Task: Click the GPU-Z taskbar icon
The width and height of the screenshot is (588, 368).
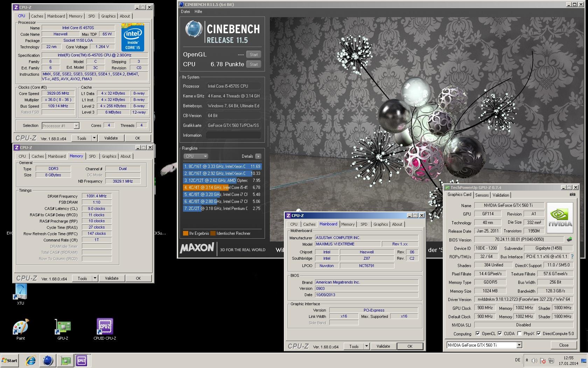Action: [x=65, y=360]
